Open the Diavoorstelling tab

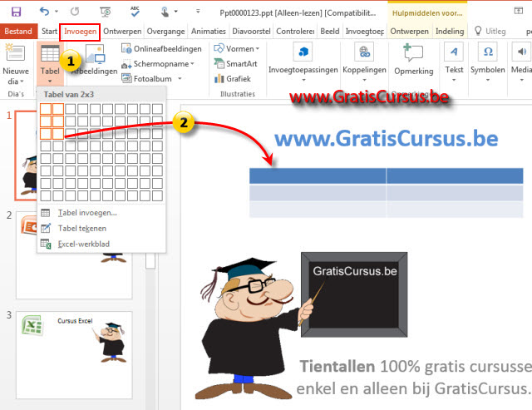point(251,32)
